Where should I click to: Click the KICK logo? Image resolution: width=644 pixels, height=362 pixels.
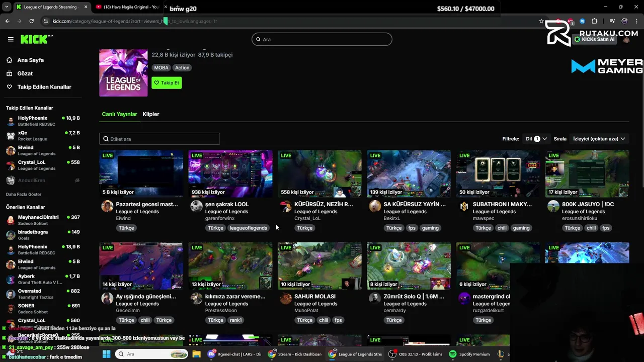tap(37, 39)
